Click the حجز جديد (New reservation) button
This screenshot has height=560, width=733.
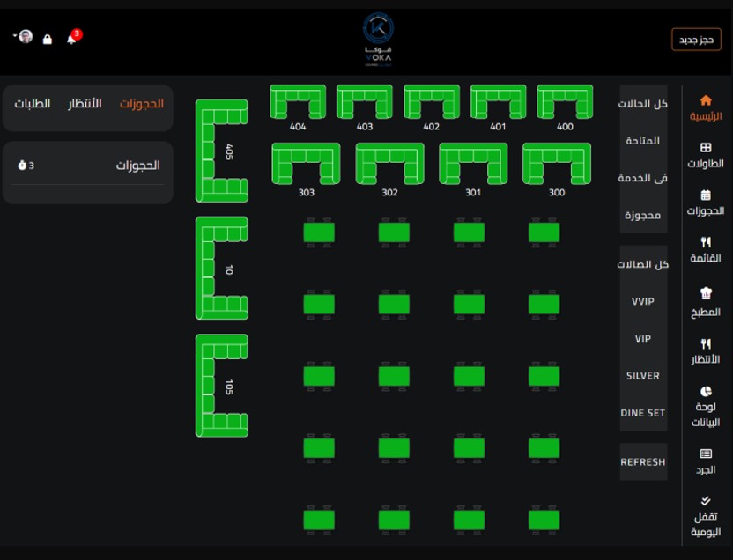pos(696,40)
